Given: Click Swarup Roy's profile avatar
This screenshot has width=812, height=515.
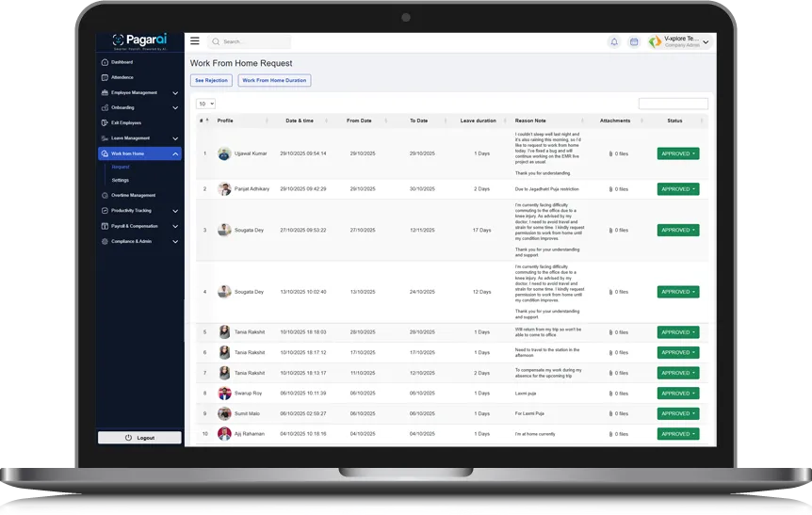Looking at the screenshot, I should (224, 394).
